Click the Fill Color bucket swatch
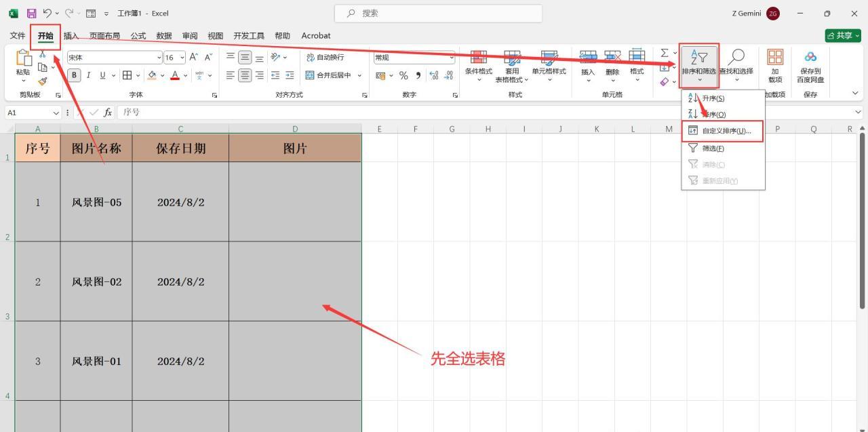868x432 pixels. (152, 75)
